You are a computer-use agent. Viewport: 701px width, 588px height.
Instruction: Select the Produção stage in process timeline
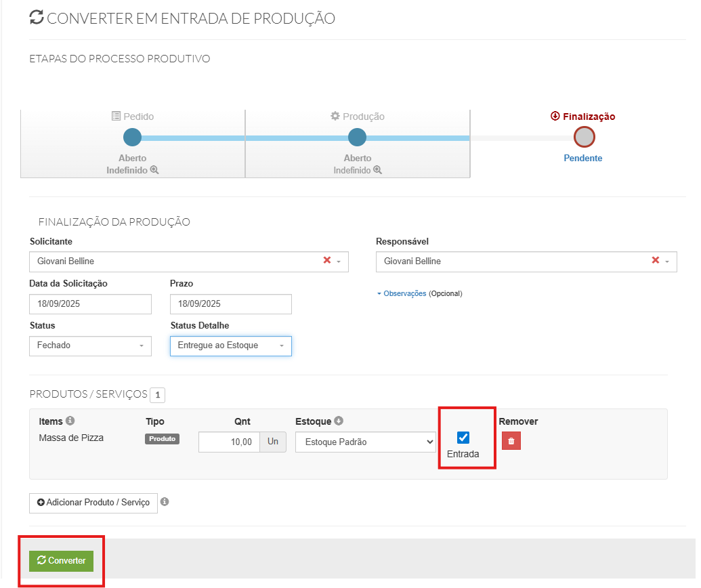(357, 138)
